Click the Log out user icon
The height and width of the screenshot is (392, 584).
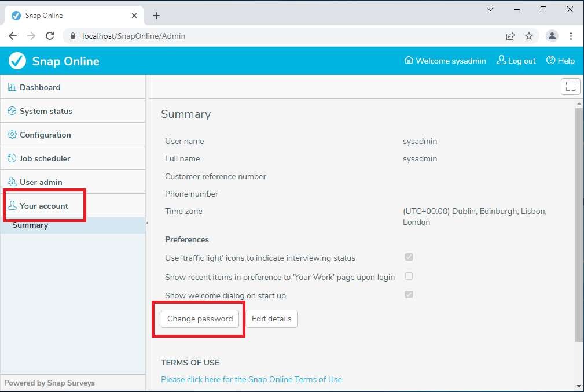pos(501,60)
